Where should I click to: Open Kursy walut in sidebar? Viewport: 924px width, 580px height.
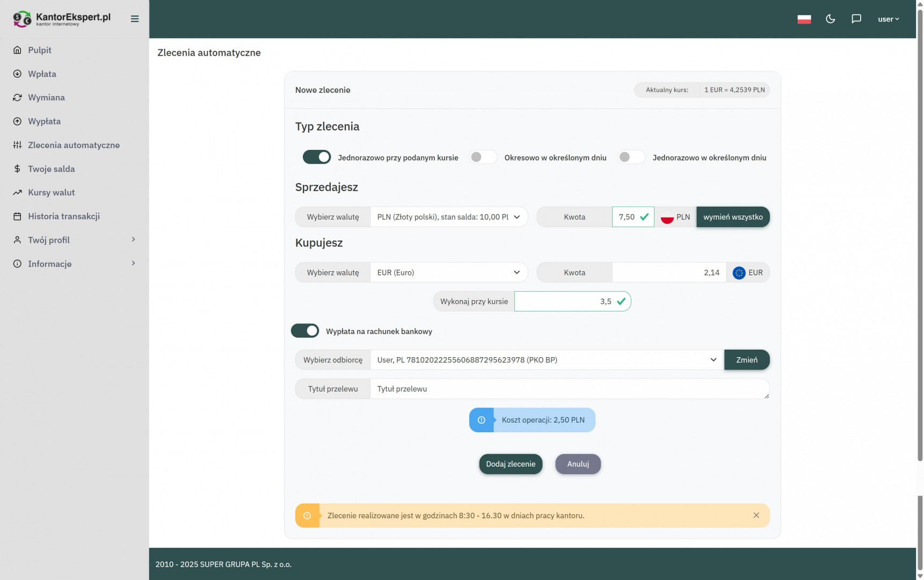coord(52,192)
